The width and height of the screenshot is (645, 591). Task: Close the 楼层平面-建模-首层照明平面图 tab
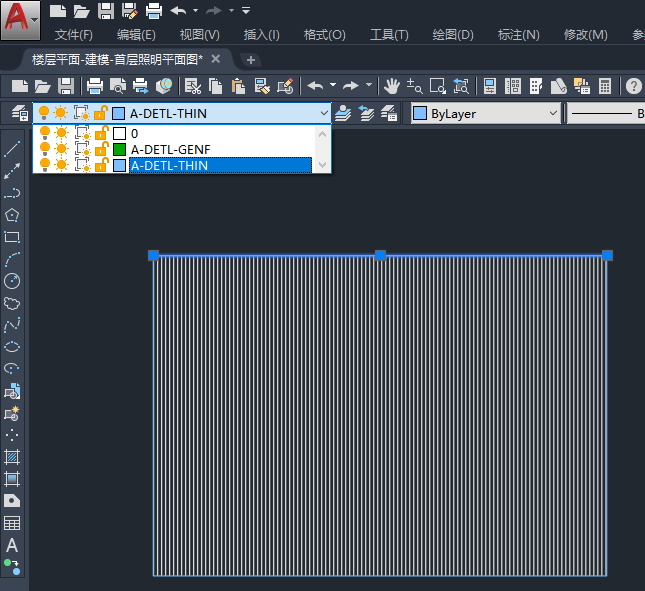click(216, 59)
